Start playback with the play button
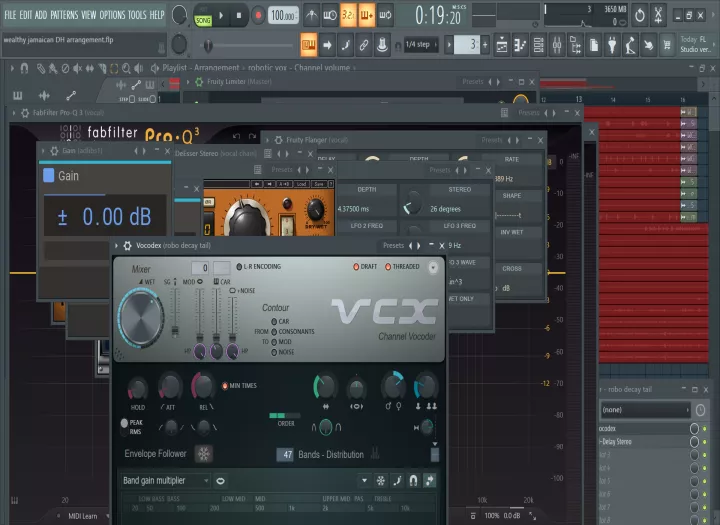Image resolution: width=720 pixels, height=525 pixels. [x=221, y=15]
